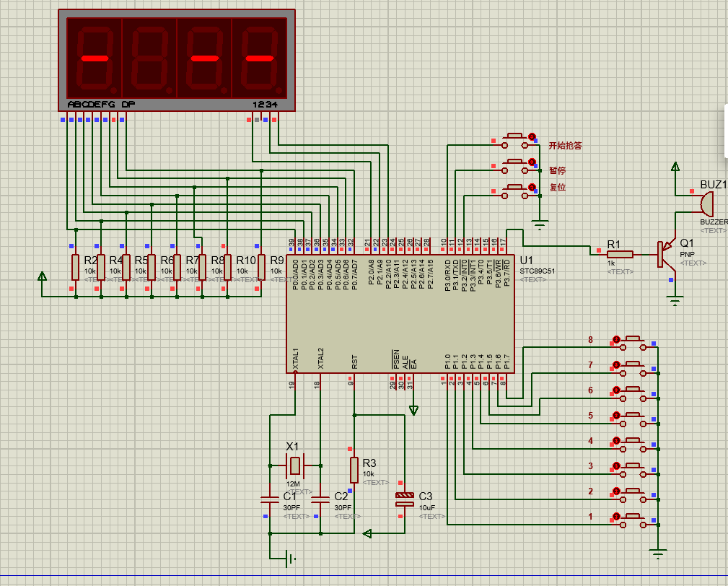
Task: Select the BUZ1 buzzer component
Action: (x=707, y=204)
